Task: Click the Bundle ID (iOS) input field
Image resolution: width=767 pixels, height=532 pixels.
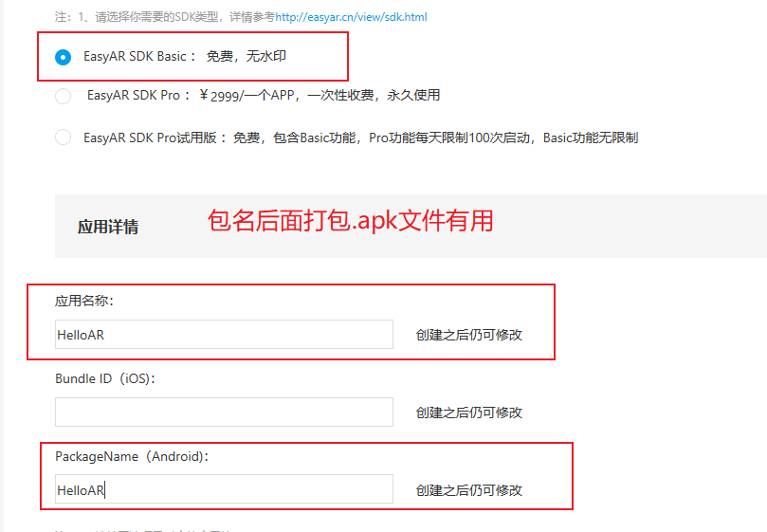Action: [224, 413]
